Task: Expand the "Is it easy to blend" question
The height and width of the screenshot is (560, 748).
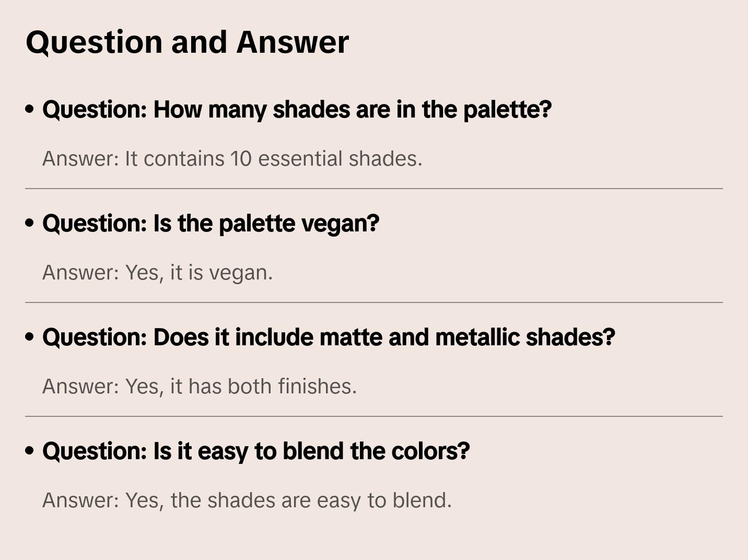Action: (256, 451)
